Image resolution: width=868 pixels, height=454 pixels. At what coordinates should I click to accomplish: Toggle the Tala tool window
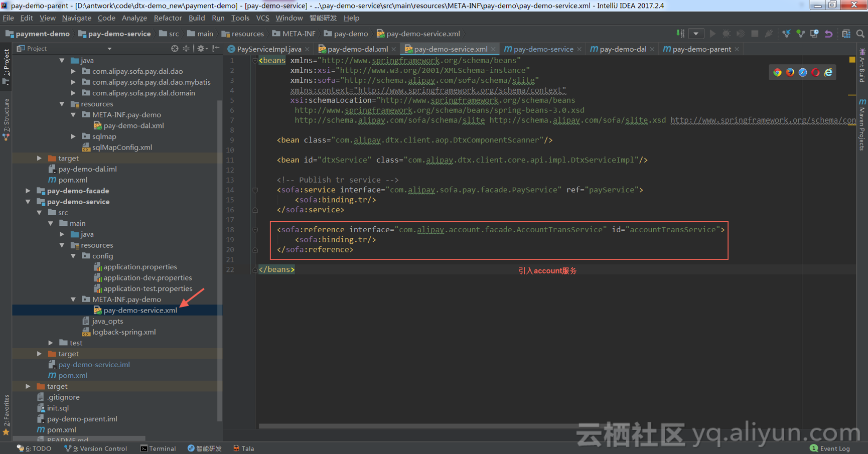(243, 448)
